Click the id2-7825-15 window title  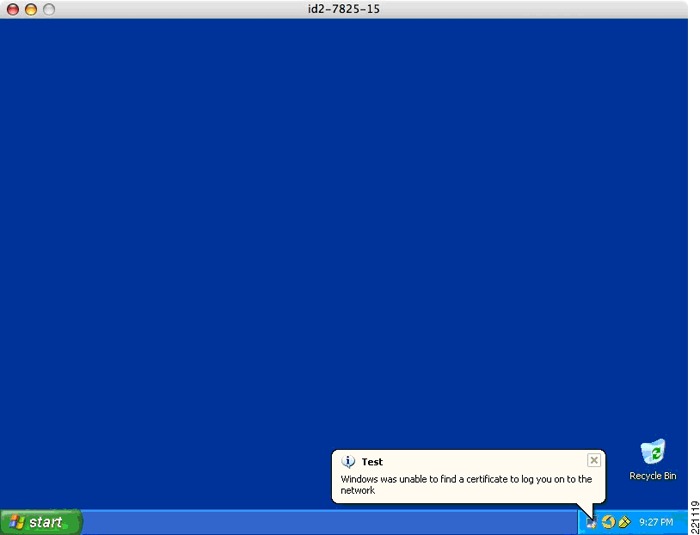[344, 9]
